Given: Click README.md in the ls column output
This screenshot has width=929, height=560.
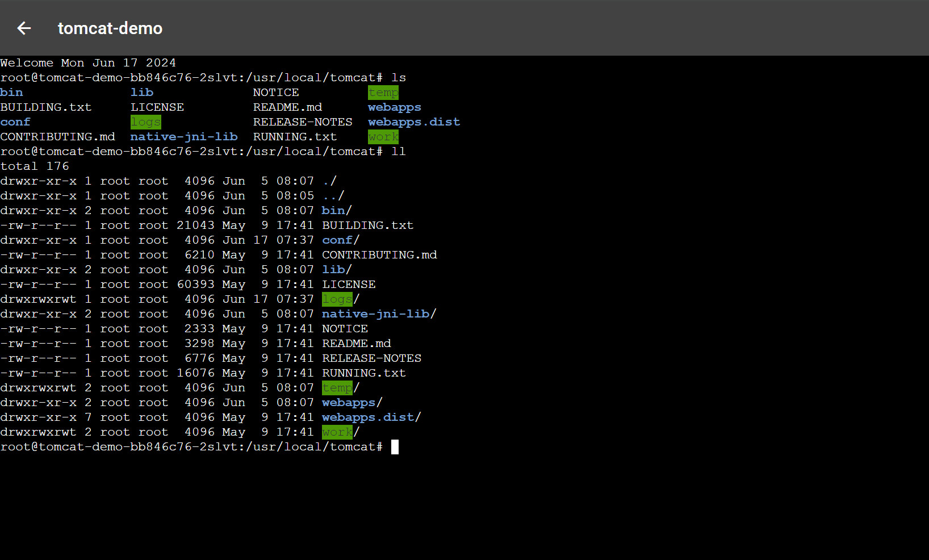Looking at the screenshot, I should (287, 107).
